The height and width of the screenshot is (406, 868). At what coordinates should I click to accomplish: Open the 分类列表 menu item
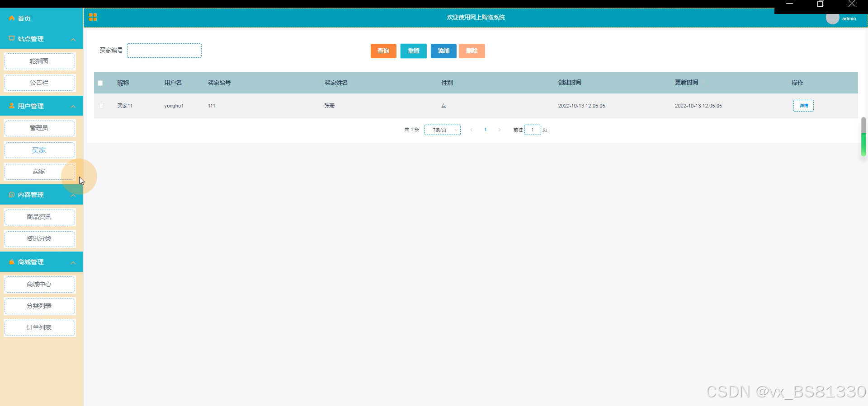(39, 306)
